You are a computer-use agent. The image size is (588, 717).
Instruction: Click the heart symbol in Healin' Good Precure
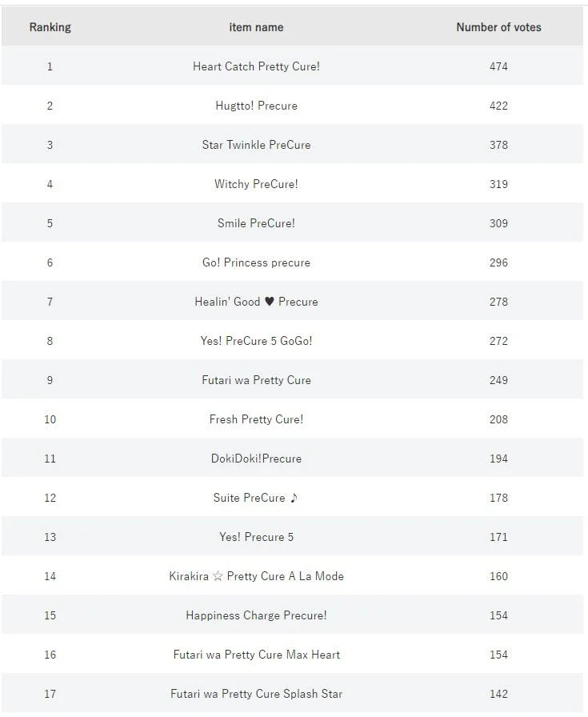click(x=270, y=302)
